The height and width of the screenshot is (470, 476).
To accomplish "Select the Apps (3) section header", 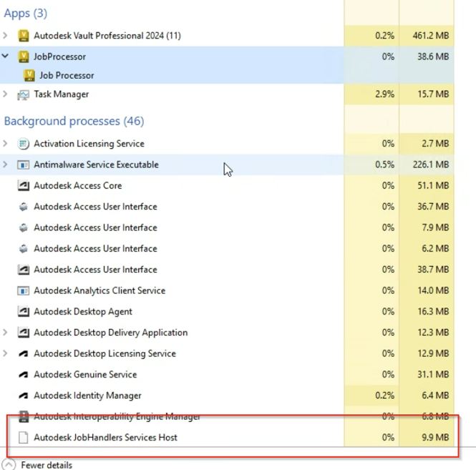I will [x=26, y=14].
